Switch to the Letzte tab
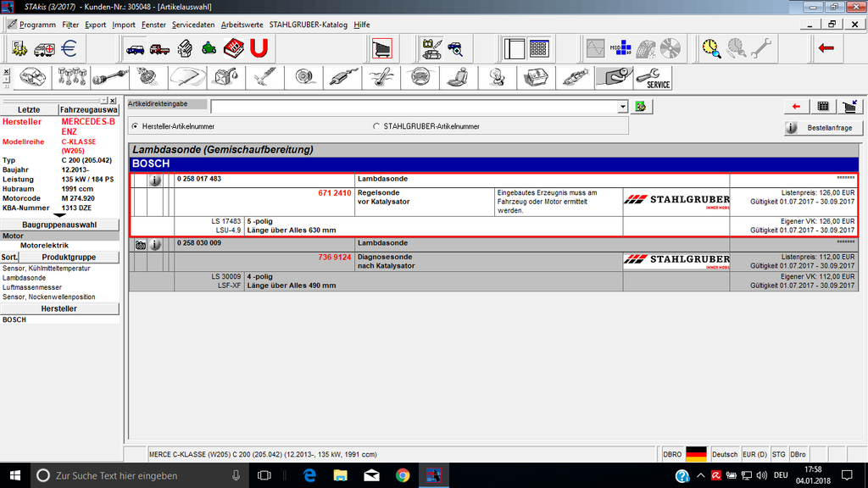 click(29, 109)
